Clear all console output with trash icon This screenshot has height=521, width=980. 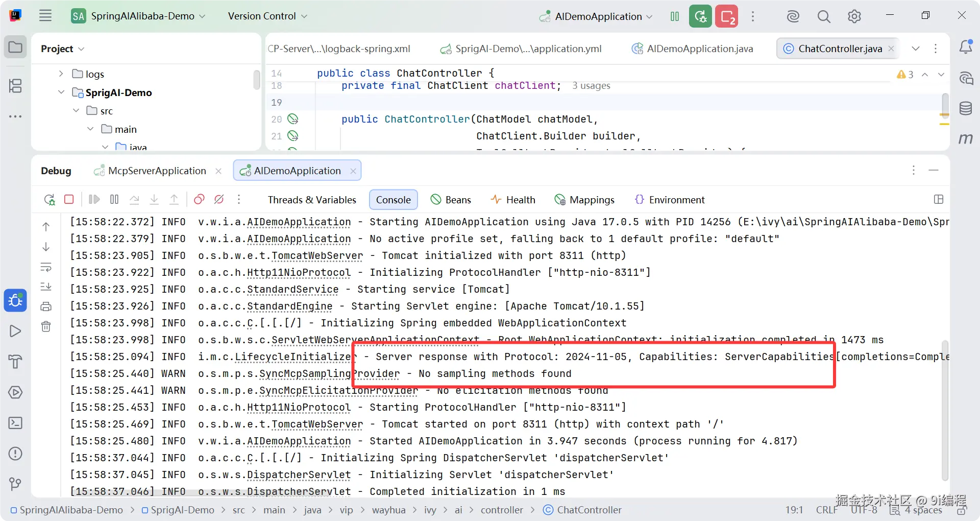(46, 326)
